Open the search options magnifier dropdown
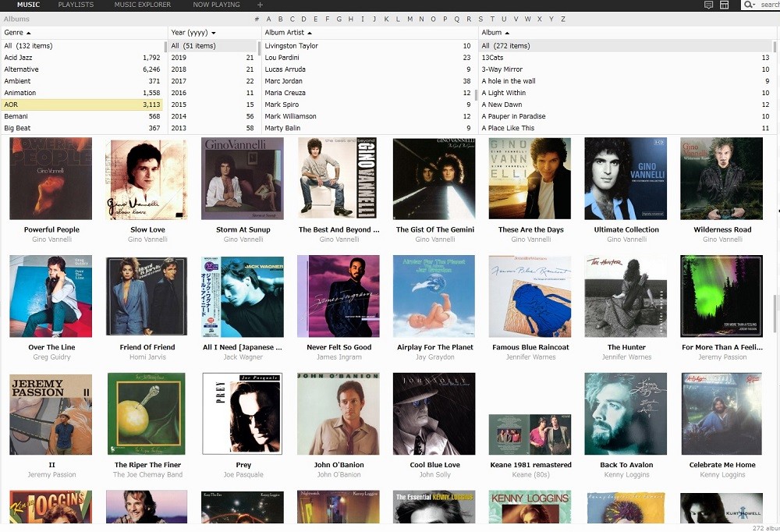Image resolution: width=780 pixels, height=532 pixels. pos(749,5)
